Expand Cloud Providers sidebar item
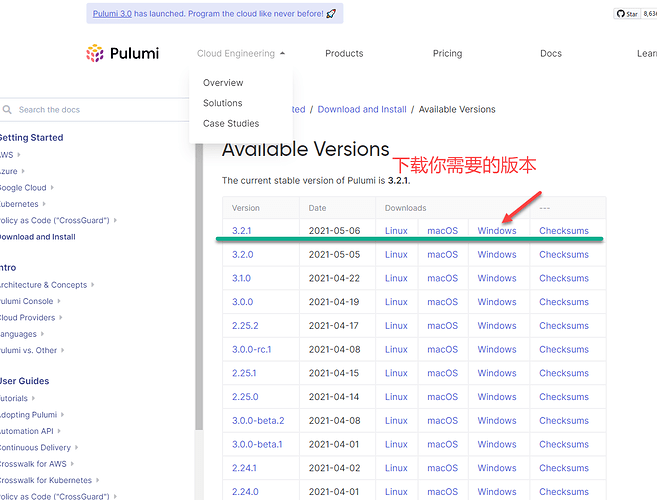The width and height of the screenshot is (657, 500). [x=61, y=317]
